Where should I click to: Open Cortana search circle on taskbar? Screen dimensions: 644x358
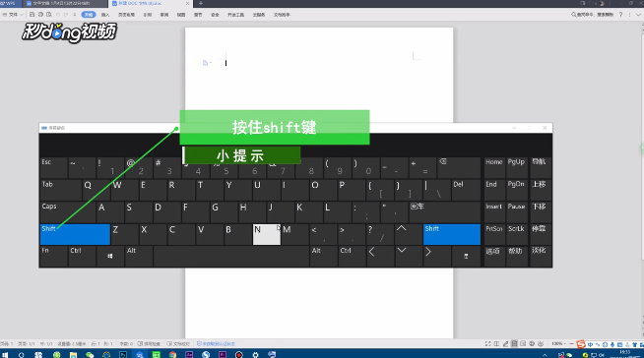[22, 355]
